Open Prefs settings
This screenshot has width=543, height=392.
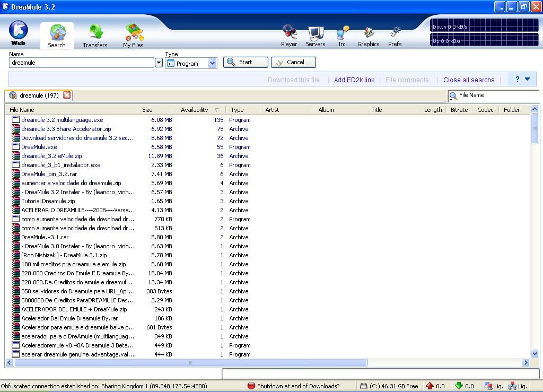[395, 36]
